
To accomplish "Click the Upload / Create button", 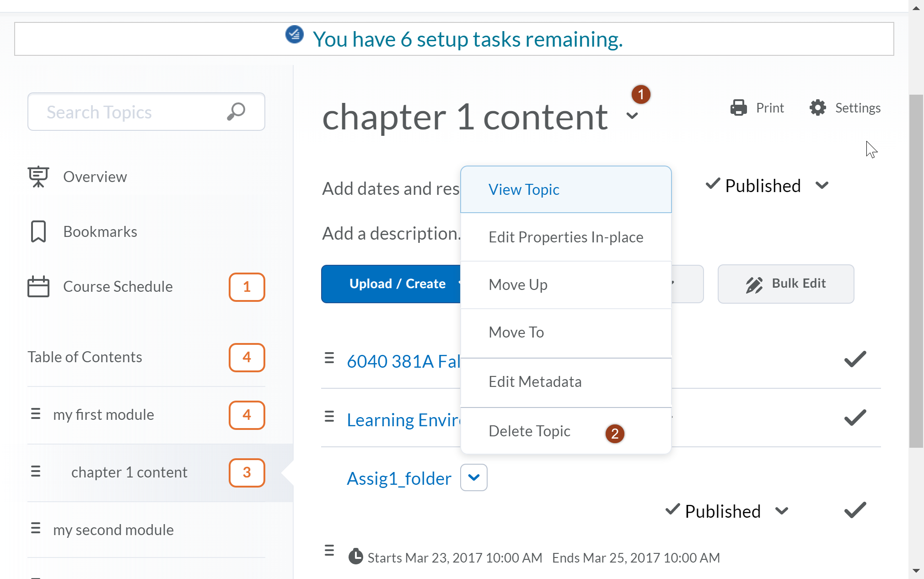I will coord(392,284).
